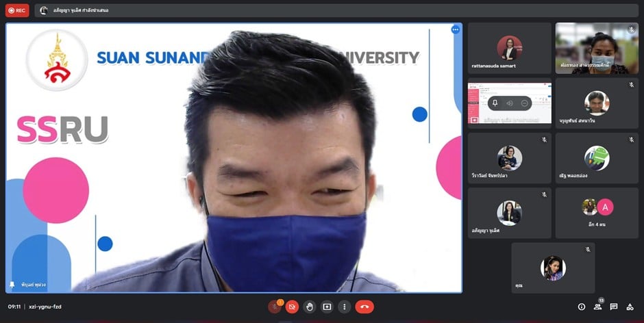Viewport: 644px width, 323px height.
Task: Raise hand in the meeting
Action: pyautogui.click(x=310, y=307)
